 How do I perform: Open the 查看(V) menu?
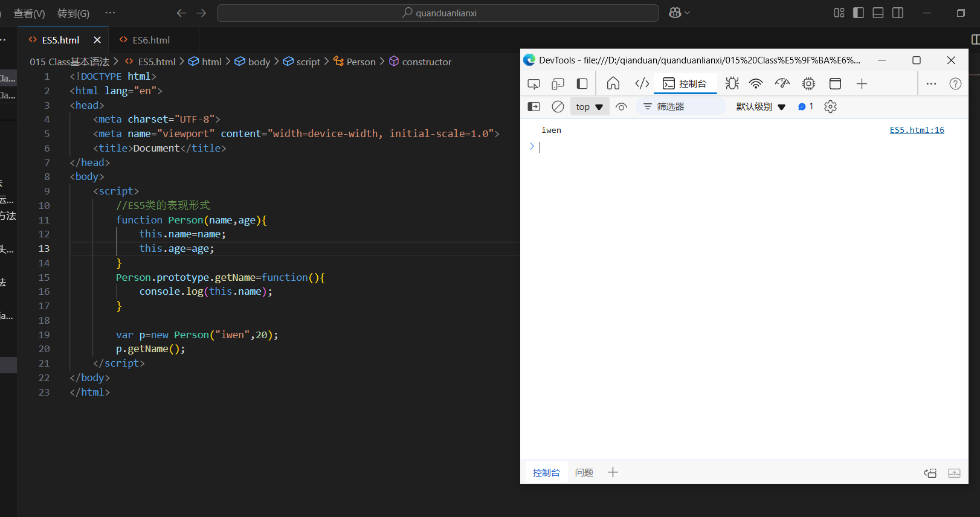[x=29, y=13]
